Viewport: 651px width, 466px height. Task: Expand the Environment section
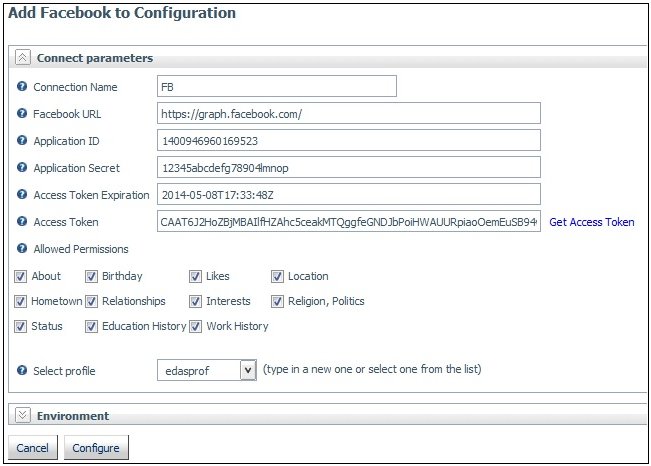point(23,415)
